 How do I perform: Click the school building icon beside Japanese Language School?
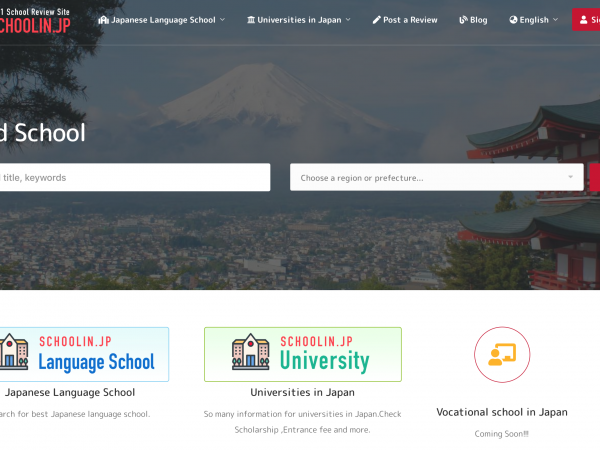(x=103, y=20)
